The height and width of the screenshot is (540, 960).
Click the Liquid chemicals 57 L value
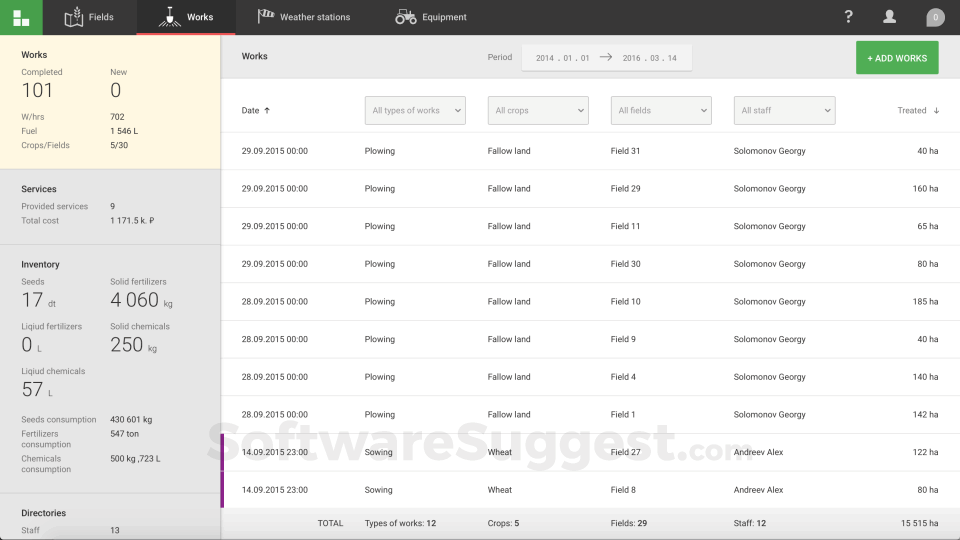click(37, 389)
